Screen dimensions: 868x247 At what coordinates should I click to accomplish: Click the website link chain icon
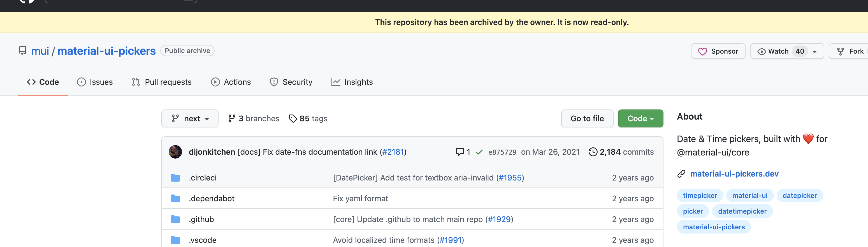point(681,174)
